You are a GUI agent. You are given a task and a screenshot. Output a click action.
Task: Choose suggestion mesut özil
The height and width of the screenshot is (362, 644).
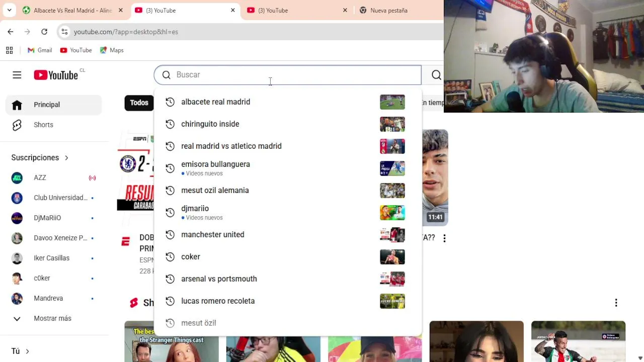[287, 323]
